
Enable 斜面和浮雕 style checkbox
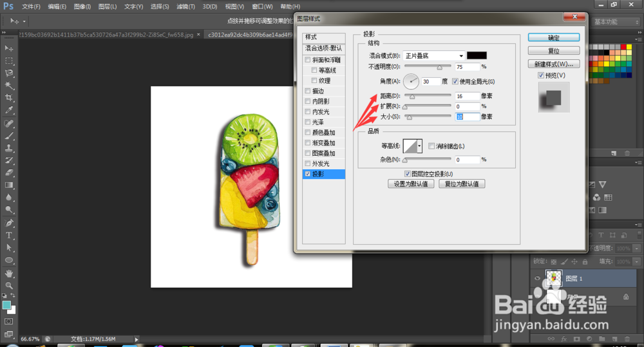[x=308, y=60]
